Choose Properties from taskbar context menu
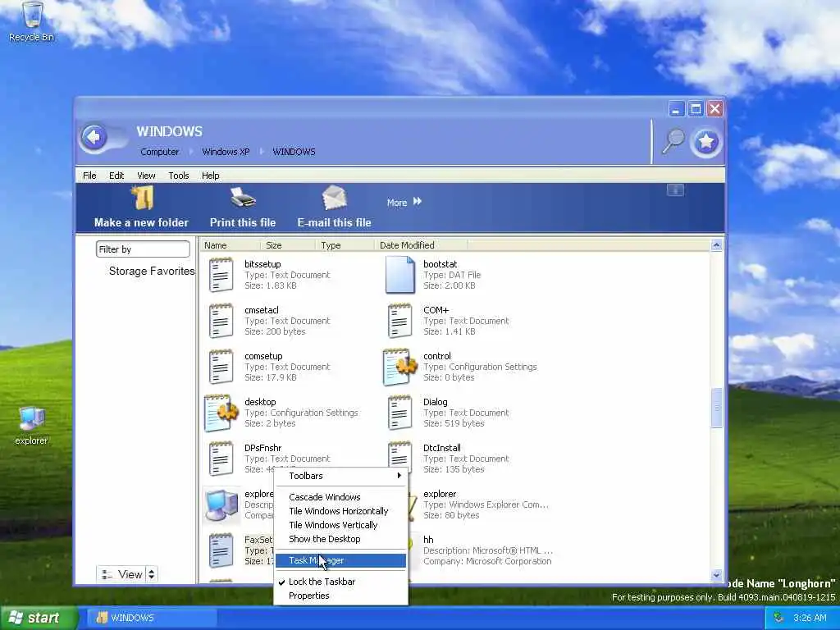The image size is (840, 630). [340, 596]
